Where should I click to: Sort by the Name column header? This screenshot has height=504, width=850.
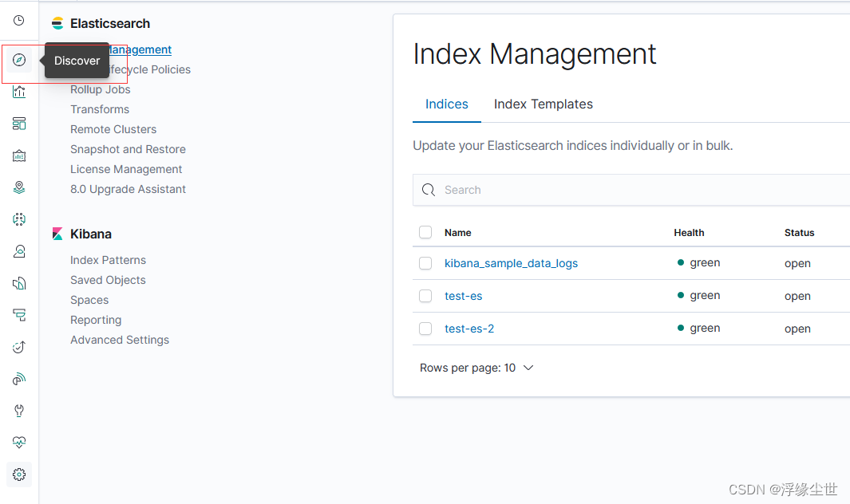pyautogui.click(x=458, y=233)
